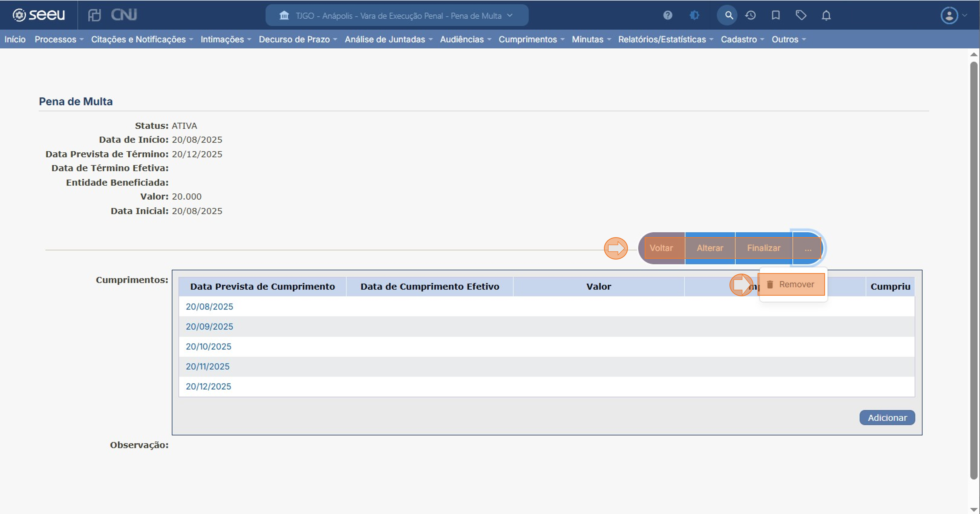Click the Voltar button
This screenshot has height=514, width=980.
661,248
